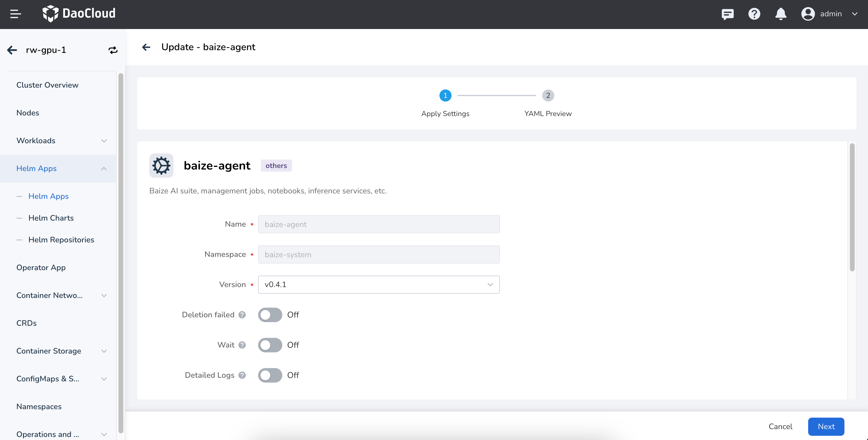Viewport: 868px width, 440px height.
Task: Click the help question mark icon
Action: click(x=754, y=14)
